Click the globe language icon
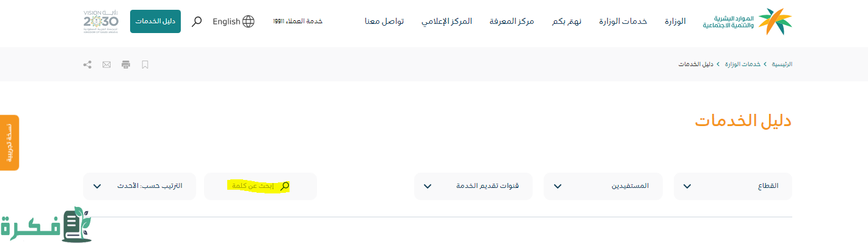 249,21
